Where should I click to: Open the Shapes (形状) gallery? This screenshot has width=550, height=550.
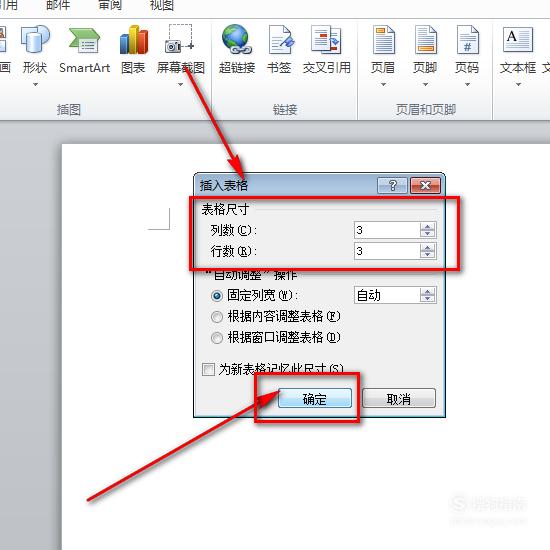tap(35, 49)
